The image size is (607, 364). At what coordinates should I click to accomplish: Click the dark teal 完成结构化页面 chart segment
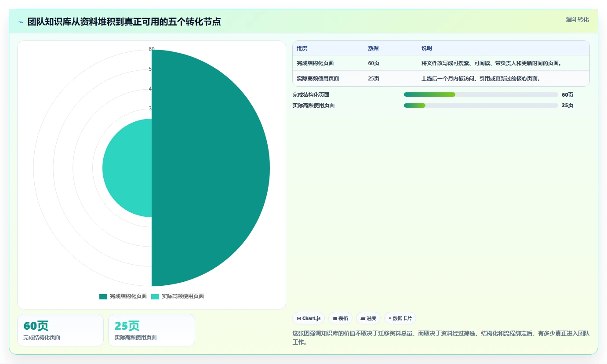click(211, 168)
